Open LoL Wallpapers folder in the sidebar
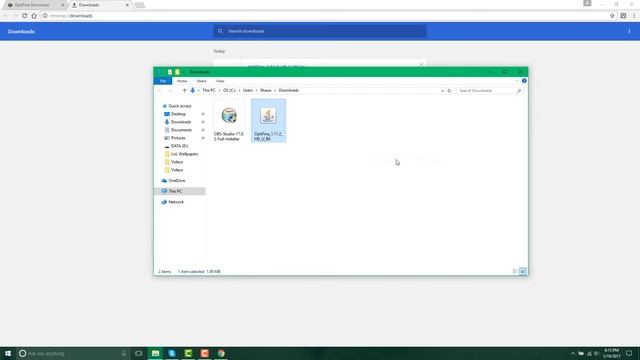Image resolution: width=640 pixels, height=360 pixels. coord(184,154)
